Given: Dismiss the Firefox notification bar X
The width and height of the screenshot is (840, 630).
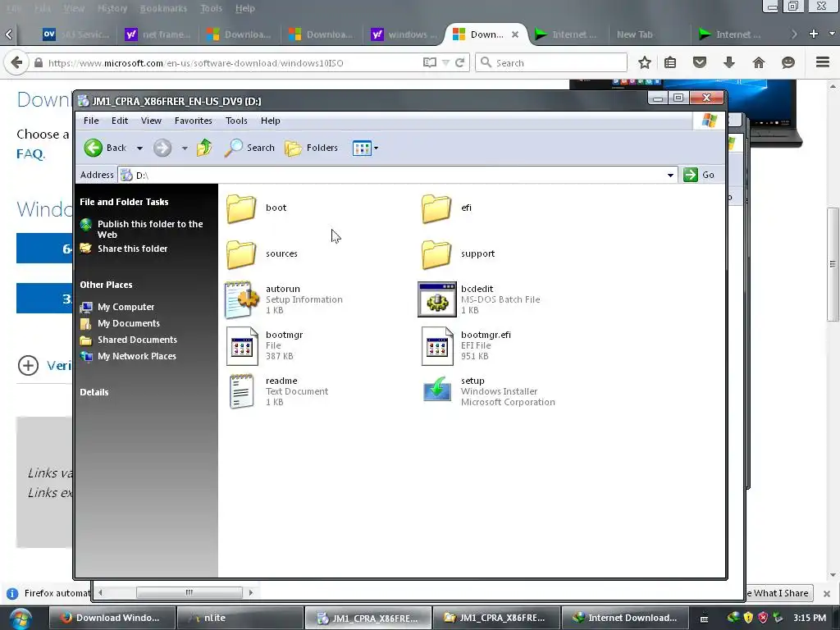Looking at the screenshot, I should coord(827,594).
